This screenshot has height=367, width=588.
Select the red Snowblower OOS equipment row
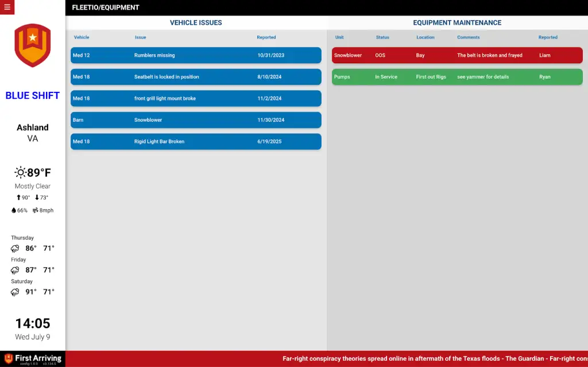(457, 56)
